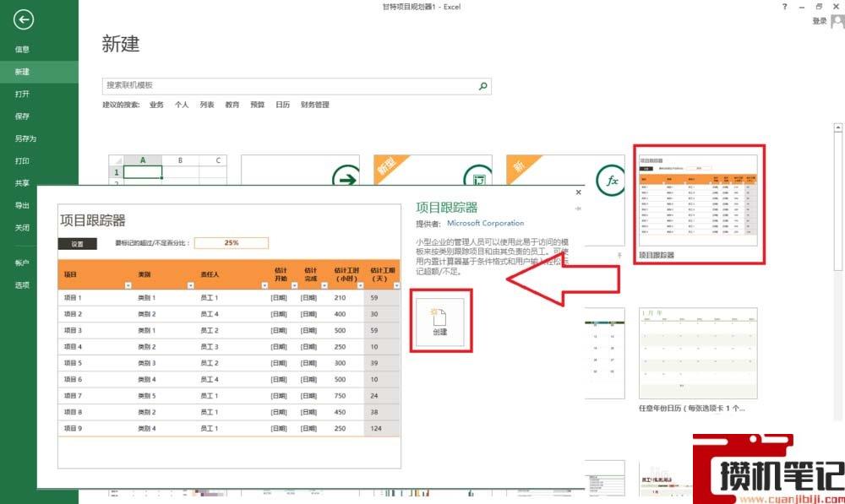
Task: Click '员工 3' in the preview table
Action: (x=210, y=347)
